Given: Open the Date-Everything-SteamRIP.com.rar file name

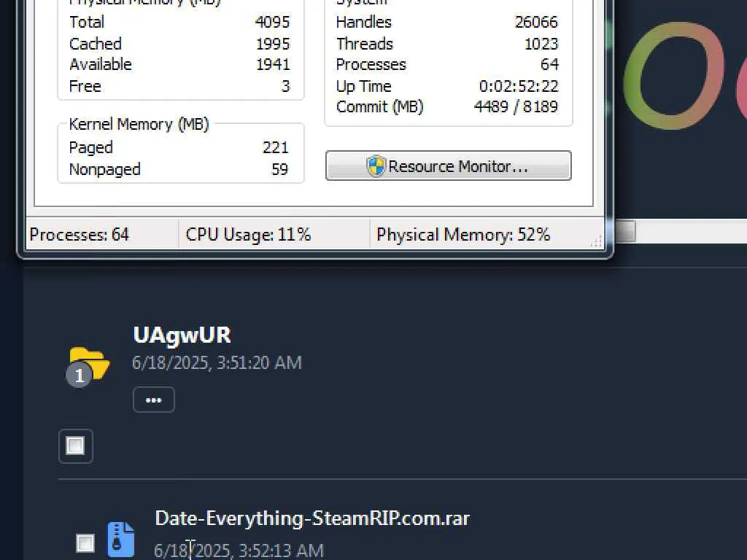Looking at the screenshot, I should 312,518.
